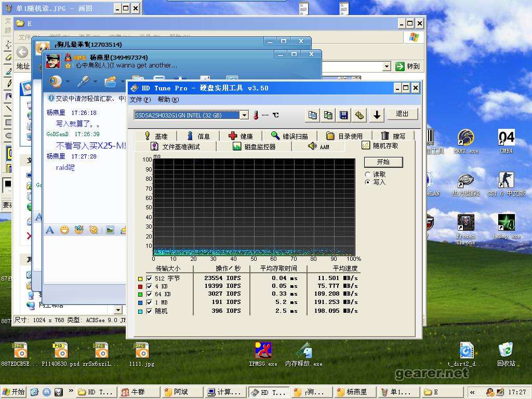The image size is (532, 399).
Task: Switch to the 错误扫描 error scan tab
Action: 289,136
